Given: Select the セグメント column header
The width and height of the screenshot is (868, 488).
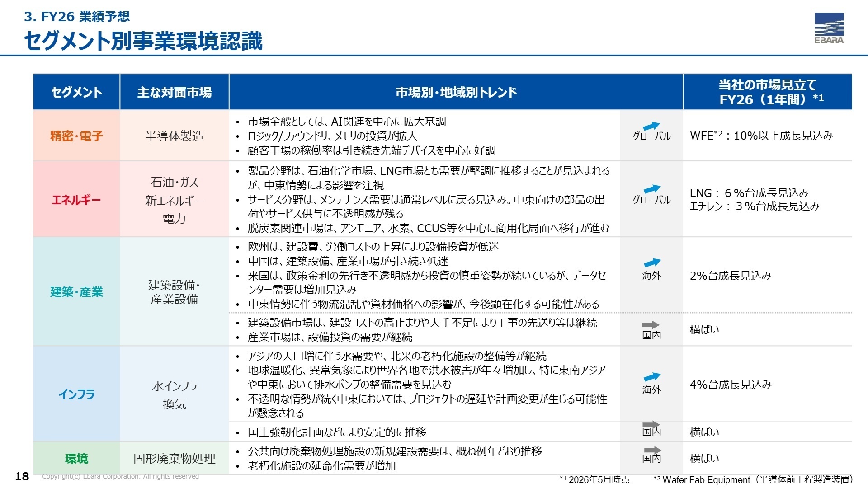Looking at the screenshot, I should 76,92.
